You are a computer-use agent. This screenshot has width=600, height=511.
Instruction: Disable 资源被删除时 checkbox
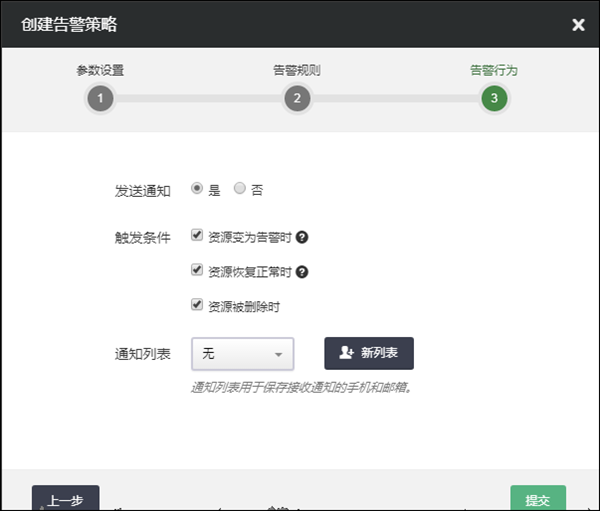[197, 305]
